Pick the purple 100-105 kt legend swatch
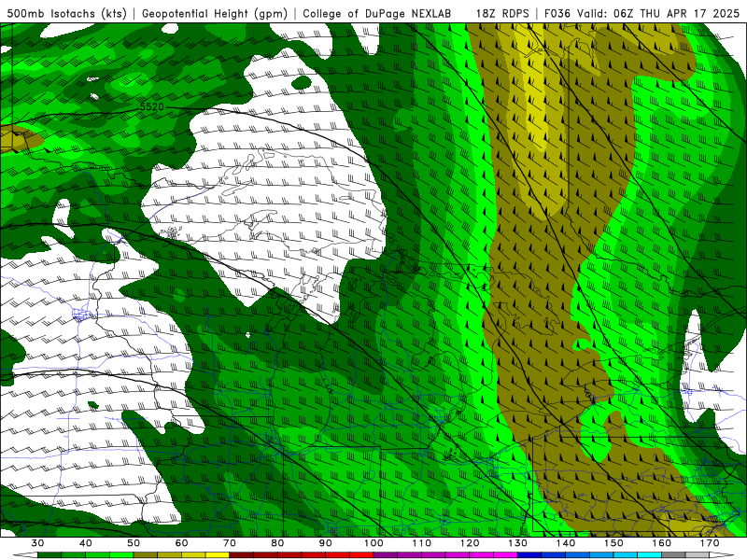Viewport: 747px width, 560px height. [386, 555]
